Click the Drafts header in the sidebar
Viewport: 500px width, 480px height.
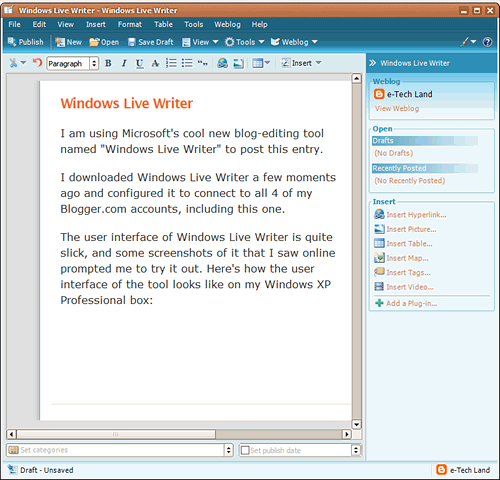coord(425,141)
